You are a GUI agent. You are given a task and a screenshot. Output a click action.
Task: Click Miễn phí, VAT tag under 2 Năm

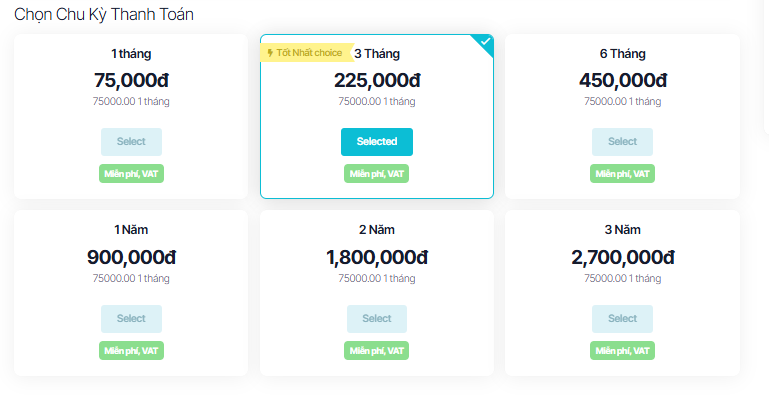pyautogui.click(x=377, y=351)
